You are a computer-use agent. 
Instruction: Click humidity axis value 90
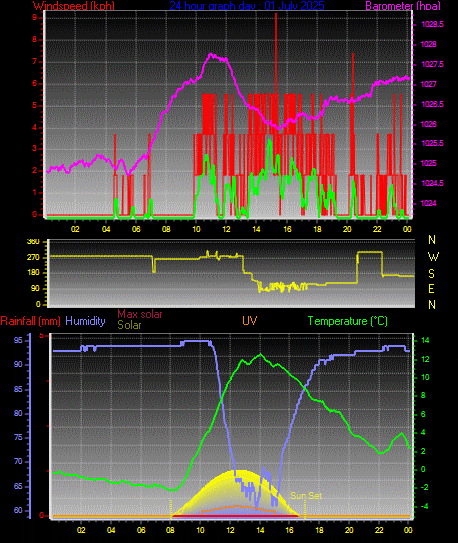[x=18, y=365]
